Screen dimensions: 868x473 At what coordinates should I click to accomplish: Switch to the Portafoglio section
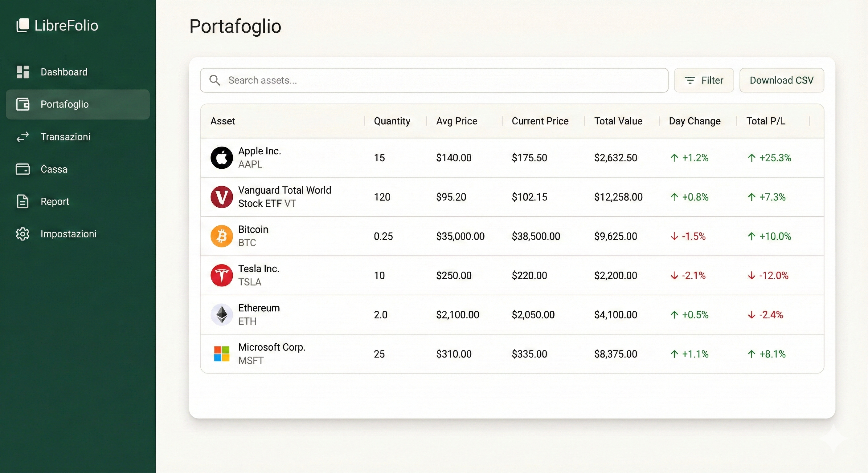point(64,104)
